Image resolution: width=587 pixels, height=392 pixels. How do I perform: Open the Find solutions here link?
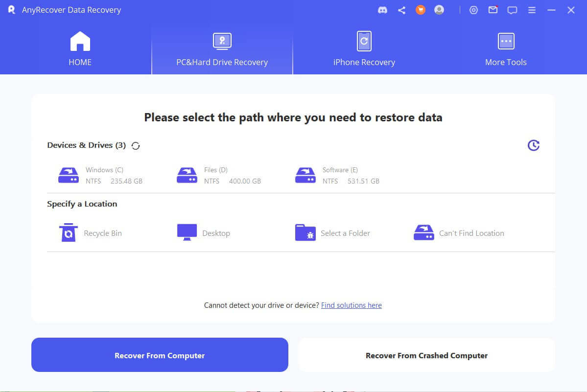(351, 305)
